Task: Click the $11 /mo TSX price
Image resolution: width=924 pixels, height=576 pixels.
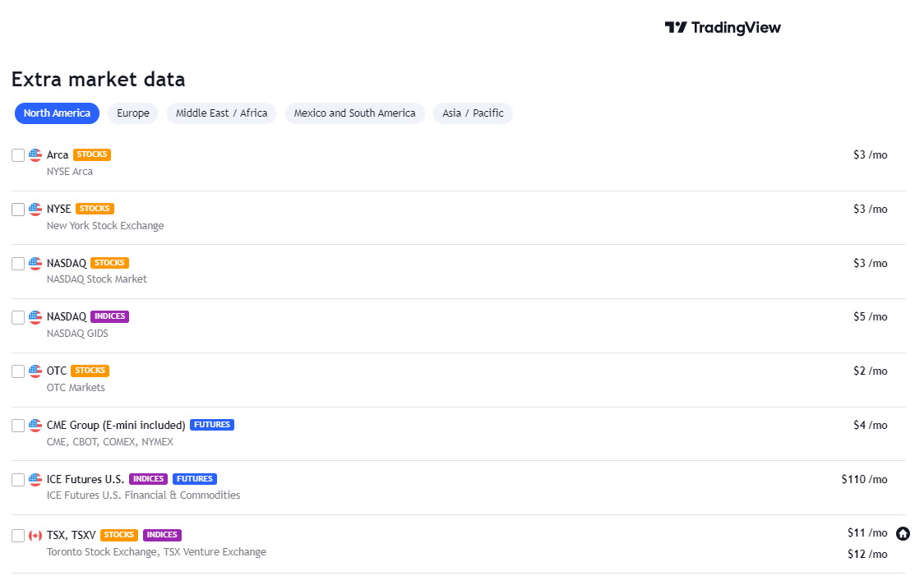Action: [867, 533]
